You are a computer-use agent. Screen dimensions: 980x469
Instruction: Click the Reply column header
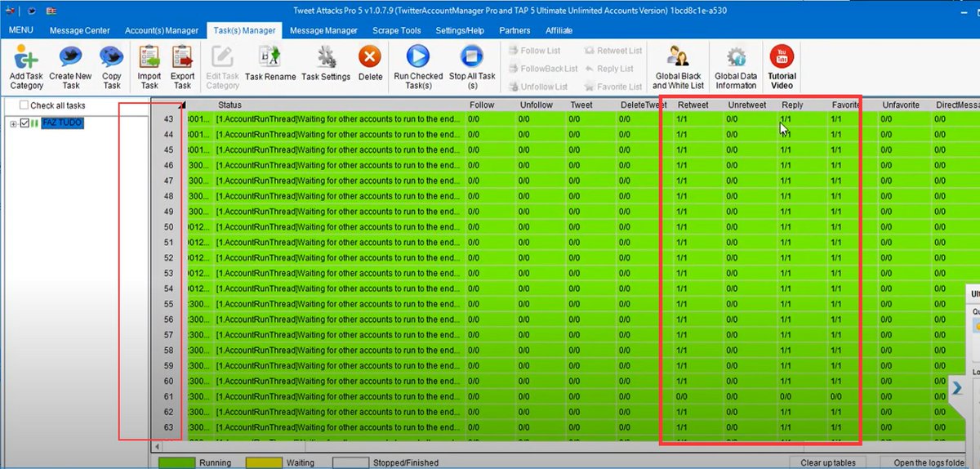point(802,105)
